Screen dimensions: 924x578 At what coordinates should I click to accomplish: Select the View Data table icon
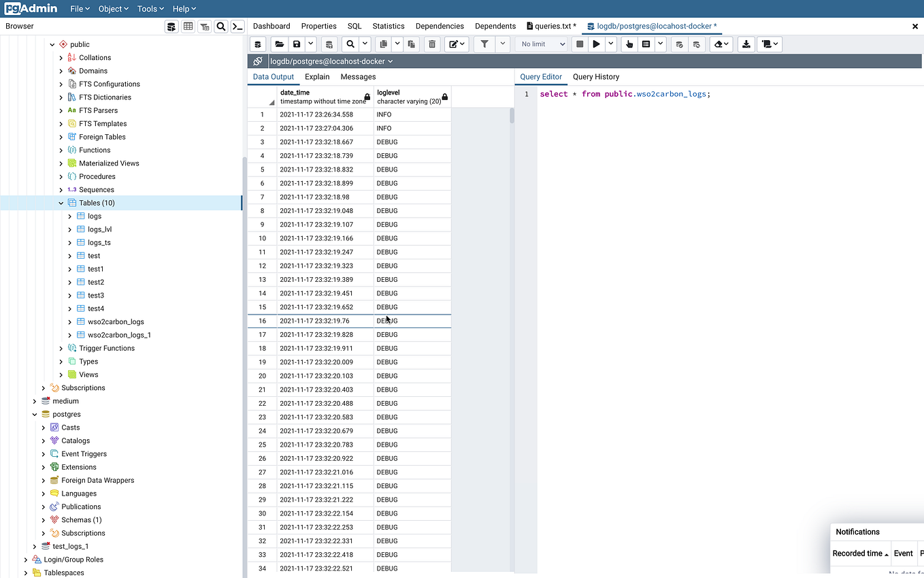(x=188, y=26)
